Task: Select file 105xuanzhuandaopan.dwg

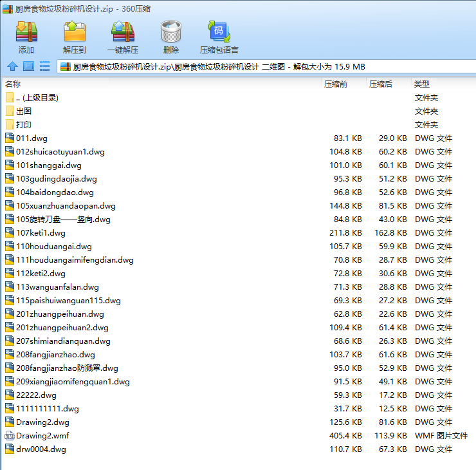Action: (x=66, y=205)
